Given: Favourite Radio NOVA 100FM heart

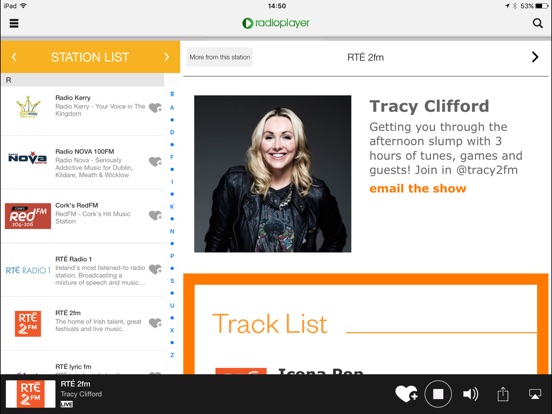Looking at the screenshot, I should [x=155, y=161].
